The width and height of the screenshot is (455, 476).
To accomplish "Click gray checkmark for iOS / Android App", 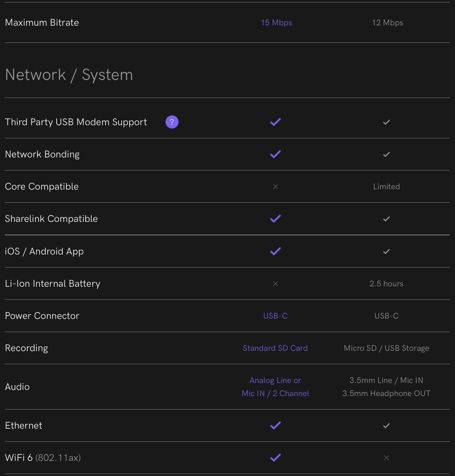I will click(387, 252).
